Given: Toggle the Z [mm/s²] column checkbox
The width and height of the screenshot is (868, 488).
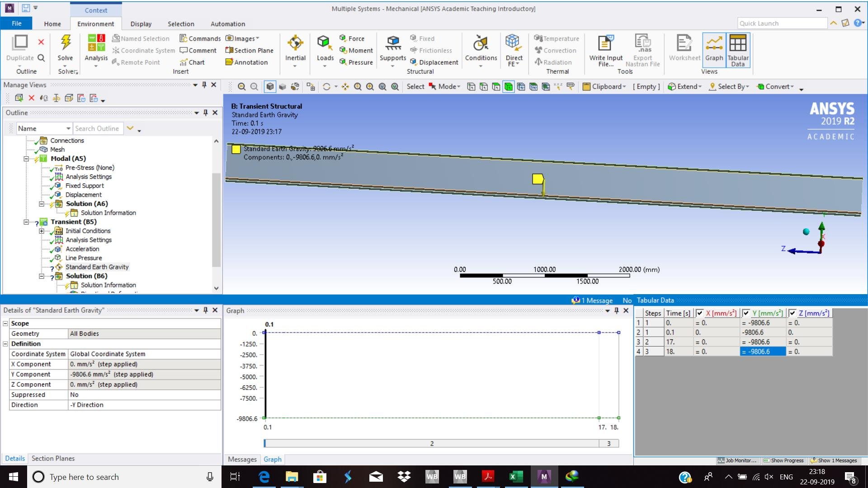Looking at the screenshot, I should (792, 313).
